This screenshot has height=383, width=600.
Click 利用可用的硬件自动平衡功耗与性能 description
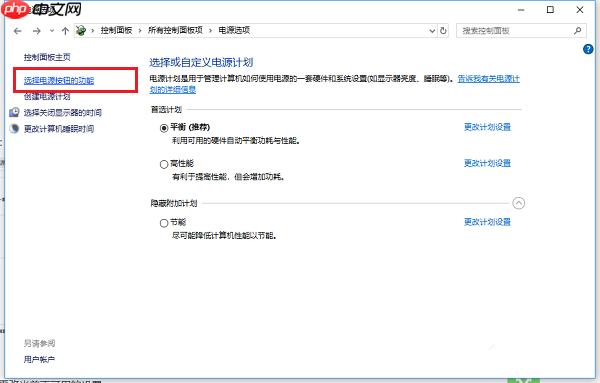pyautogui.click(x=236, y=141)
